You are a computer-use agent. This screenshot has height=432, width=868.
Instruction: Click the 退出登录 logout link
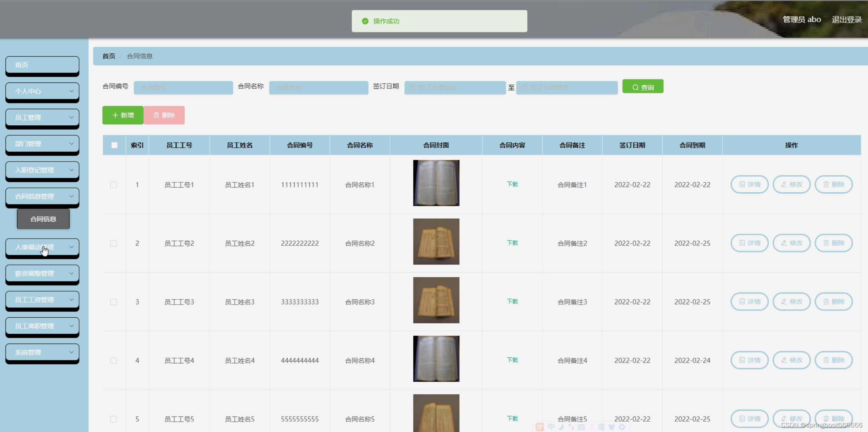point(846,20)
